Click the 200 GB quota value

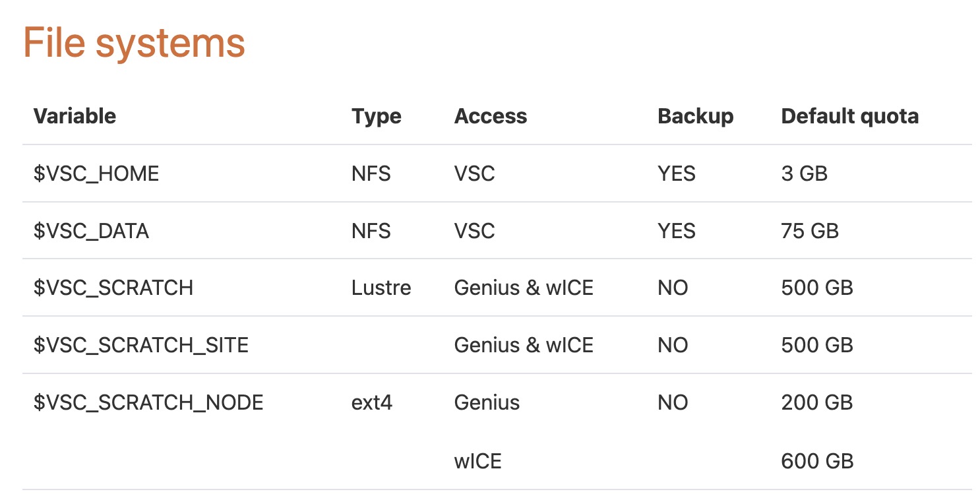point(817,402)
